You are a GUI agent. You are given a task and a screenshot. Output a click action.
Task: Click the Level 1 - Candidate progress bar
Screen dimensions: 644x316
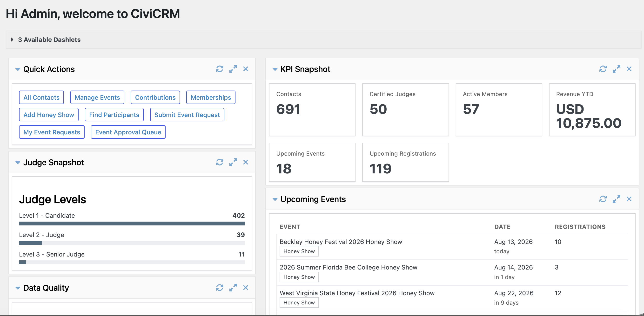point(132,224)
